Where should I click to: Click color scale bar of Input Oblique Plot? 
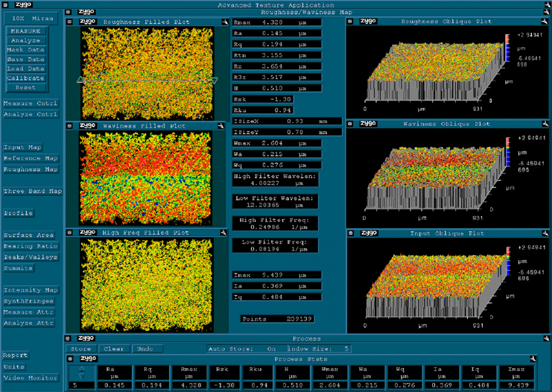(508, 261)
